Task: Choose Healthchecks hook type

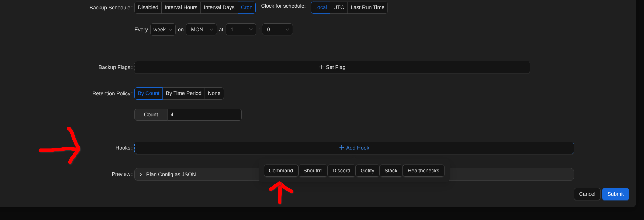Action: (423, 171)
